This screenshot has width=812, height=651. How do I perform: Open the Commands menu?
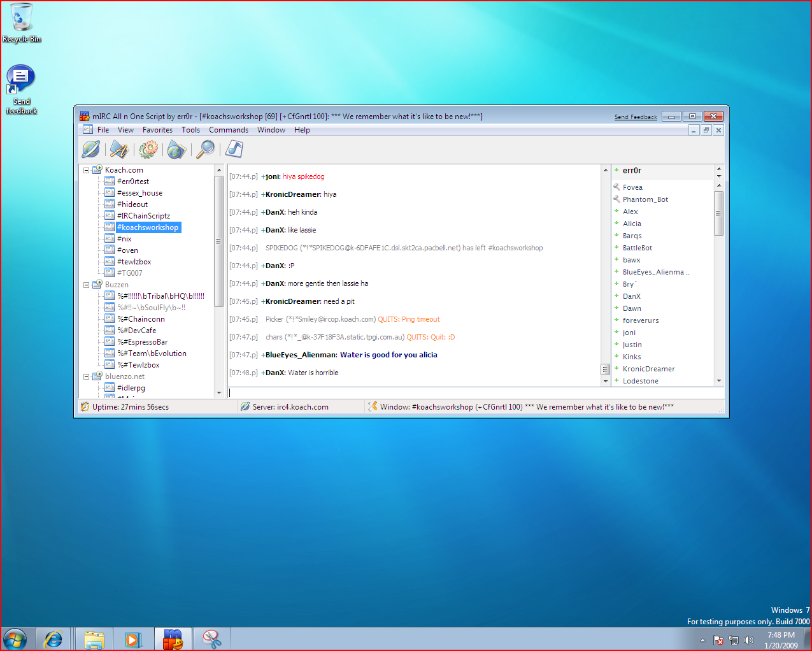point(229,130)
